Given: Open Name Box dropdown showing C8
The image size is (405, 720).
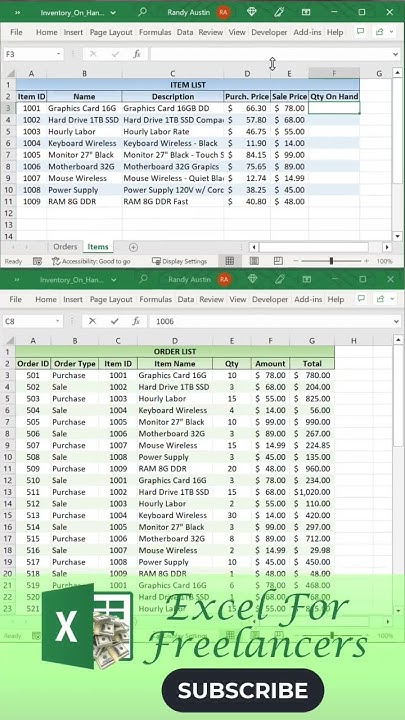Looking at the screenshot, I should 58,321.
